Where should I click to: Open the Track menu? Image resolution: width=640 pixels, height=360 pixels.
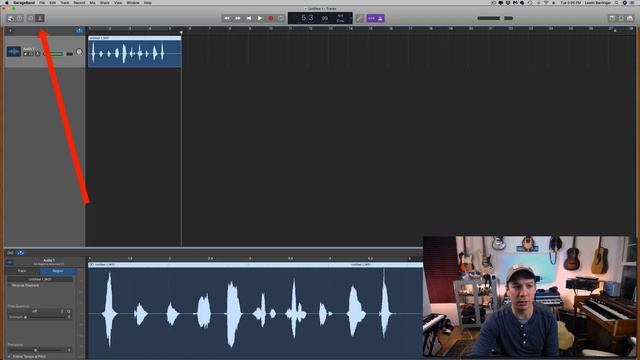coord(64,3)
